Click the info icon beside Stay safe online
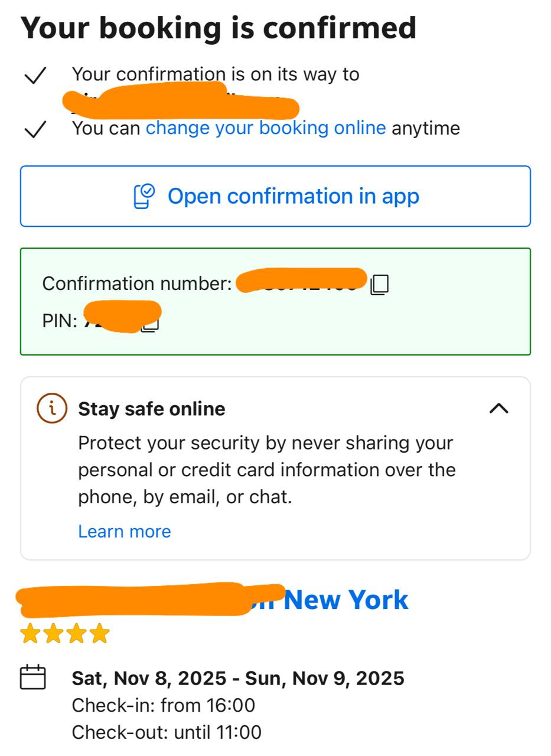Viewport: 551px width, 756px height. pyautogui.click(x=52, y=408)
